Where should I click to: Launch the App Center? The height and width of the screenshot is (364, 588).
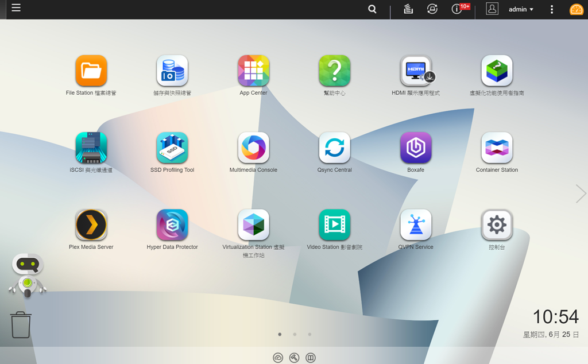click(x=253, y=71)
